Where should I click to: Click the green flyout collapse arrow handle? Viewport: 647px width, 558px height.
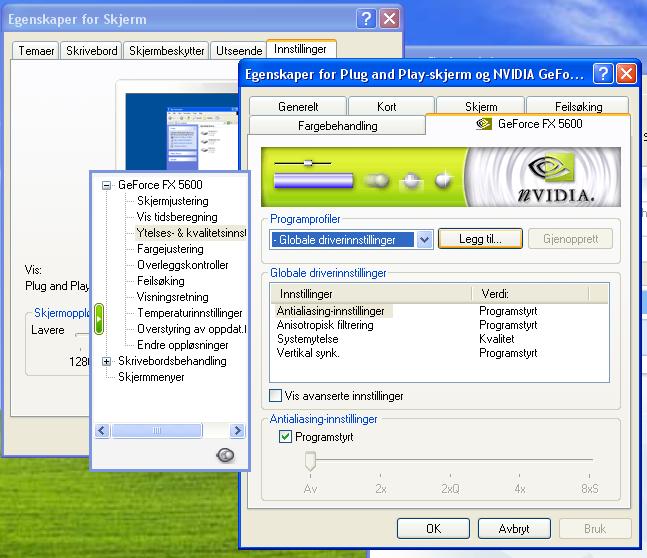[x=99, y=319]
